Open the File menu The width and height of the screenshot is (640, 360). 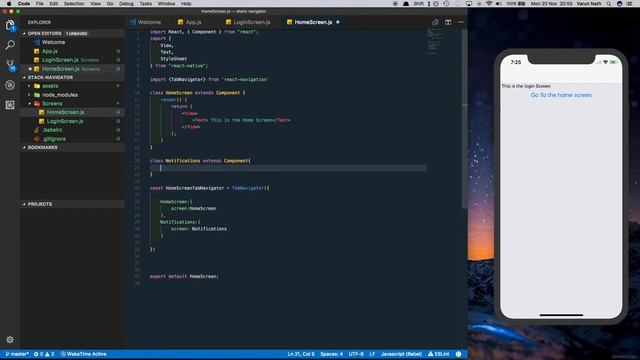40,3
